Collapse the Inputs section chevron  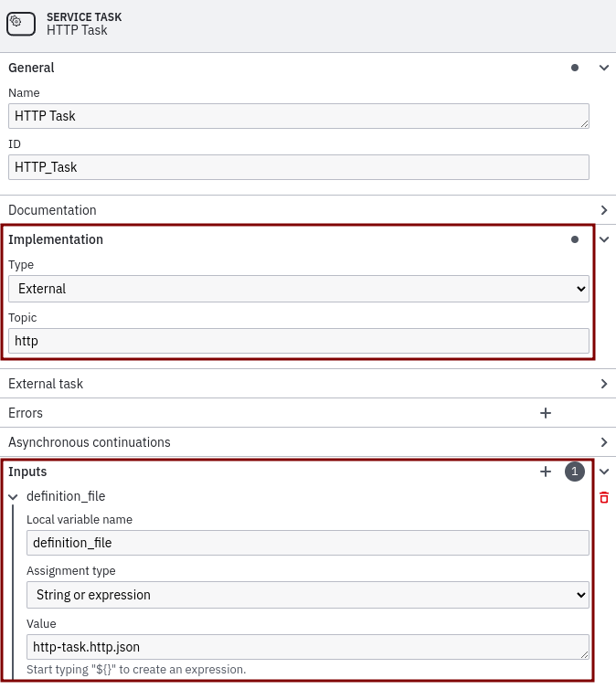click(x=603, y=472)
